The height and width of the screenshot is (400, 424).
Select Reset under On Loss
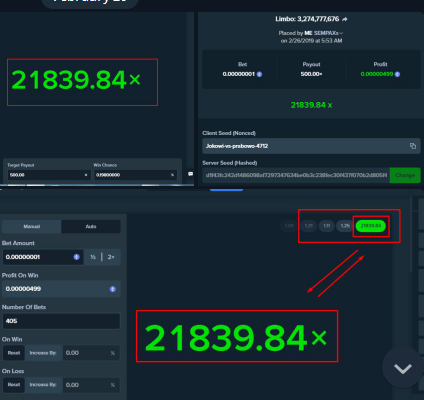[14, 385]
